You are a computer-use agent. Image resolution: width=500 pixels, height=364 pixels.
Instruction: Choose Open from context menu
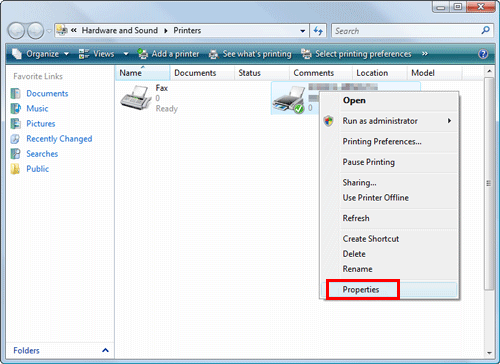(354, 100)
